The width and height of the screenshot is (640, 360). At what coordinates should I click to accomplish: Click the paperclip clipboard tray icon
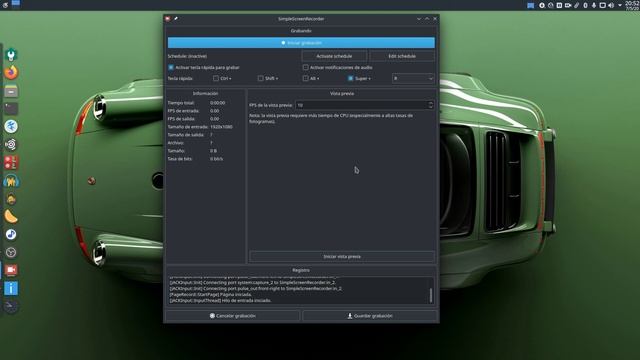(576, 5)
